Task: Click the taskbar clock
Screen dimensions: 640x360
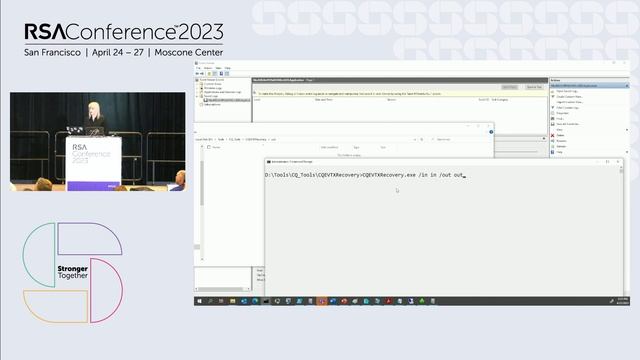Action: [622, 301]
